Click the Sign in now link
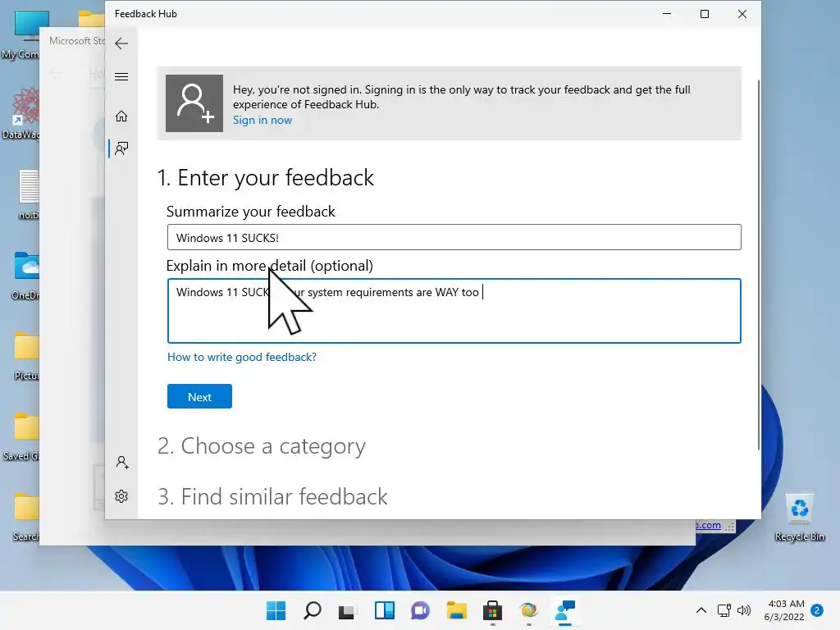 tap(262, 120)
